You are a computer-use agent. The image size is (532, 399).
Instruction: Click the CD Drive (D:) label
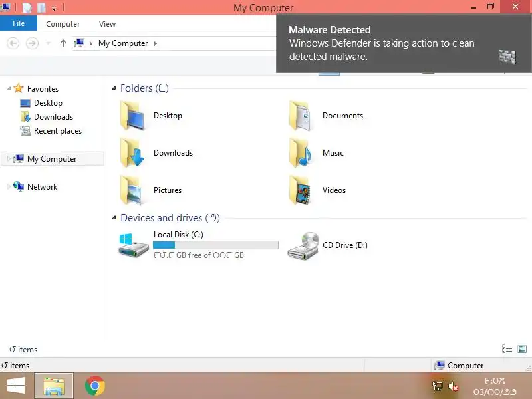(x=344, y=245)
